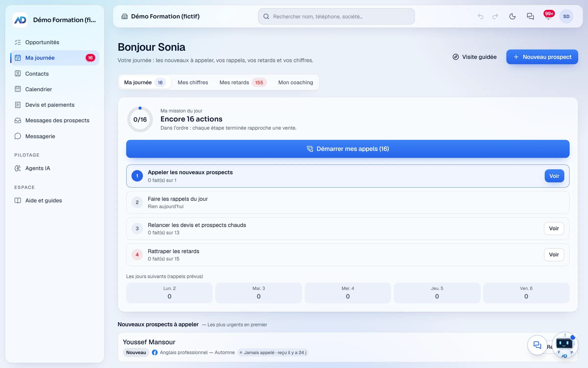Open the chat icon in top bar
Viewport: 588px width, 368px height.
pos(530,16)
